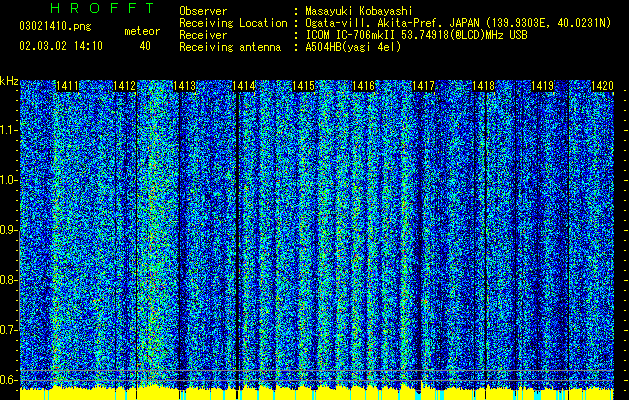This screenshot has height=400, width=629.
Task: Click the 1411 time marker
Action: tap(68, 86)
